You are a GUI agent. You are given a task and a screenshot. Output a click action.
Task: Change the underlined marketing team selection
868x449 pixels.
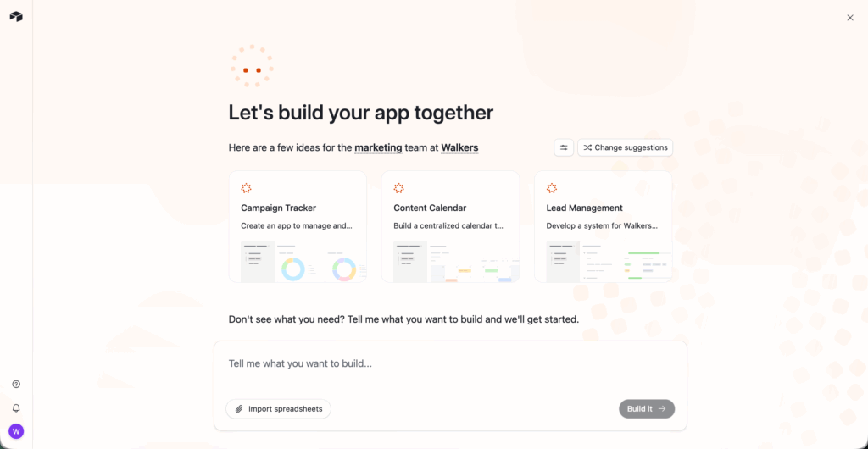pyautogui.click(x=378, y=147)
